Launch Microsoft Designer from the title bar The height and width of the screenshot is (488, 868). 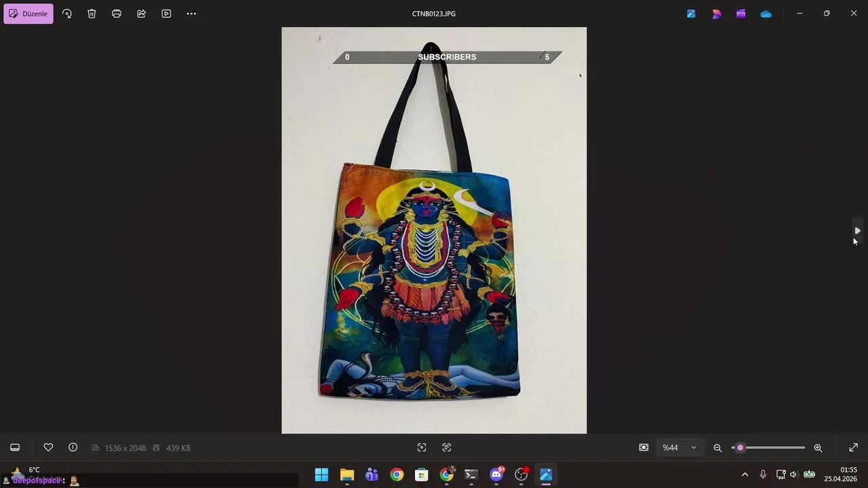(x=716, y=14)
